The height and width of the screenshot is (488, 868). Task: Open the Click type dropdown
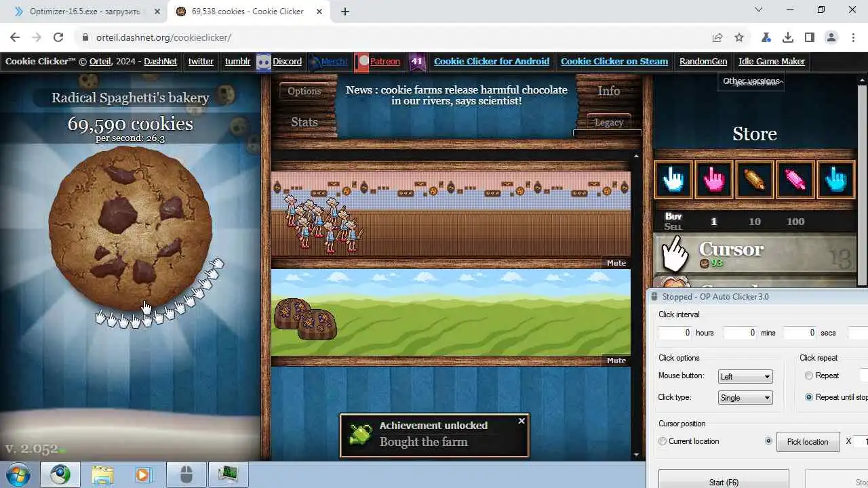745,398
